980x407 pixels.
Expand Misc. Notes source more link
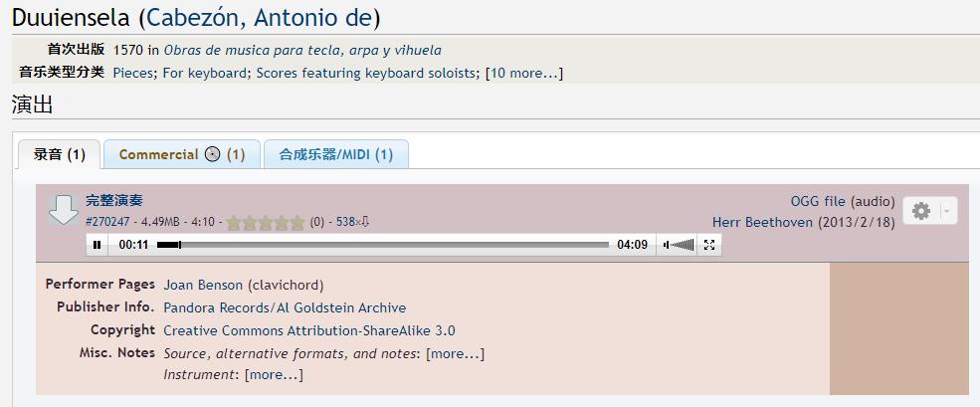(x=455, y=353)
